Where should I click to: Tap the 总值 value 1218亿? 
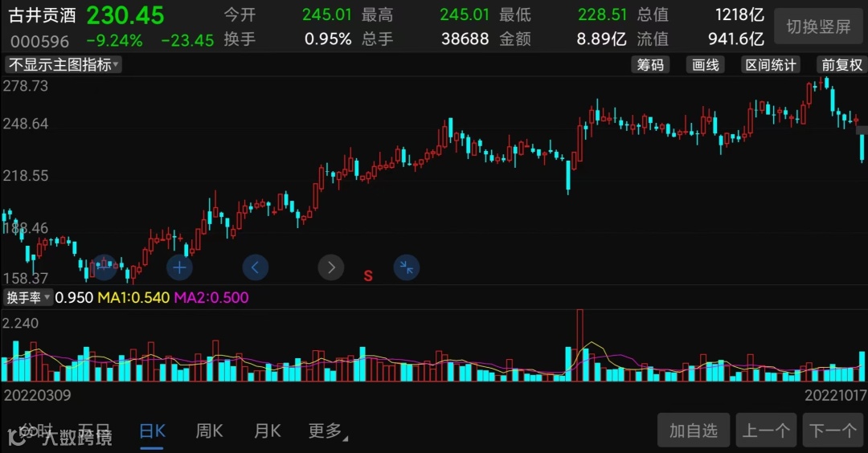click(739, 14)
